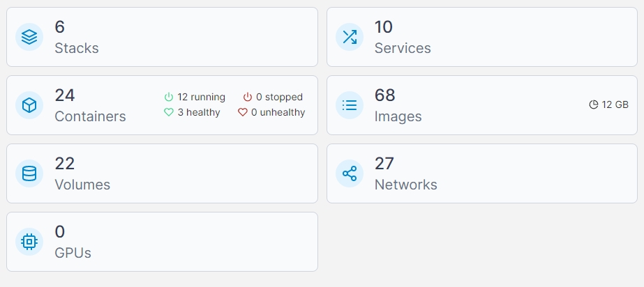This screenshot has height=287, width=644.
Task: Go to the Volumes label
Action: 82,185
